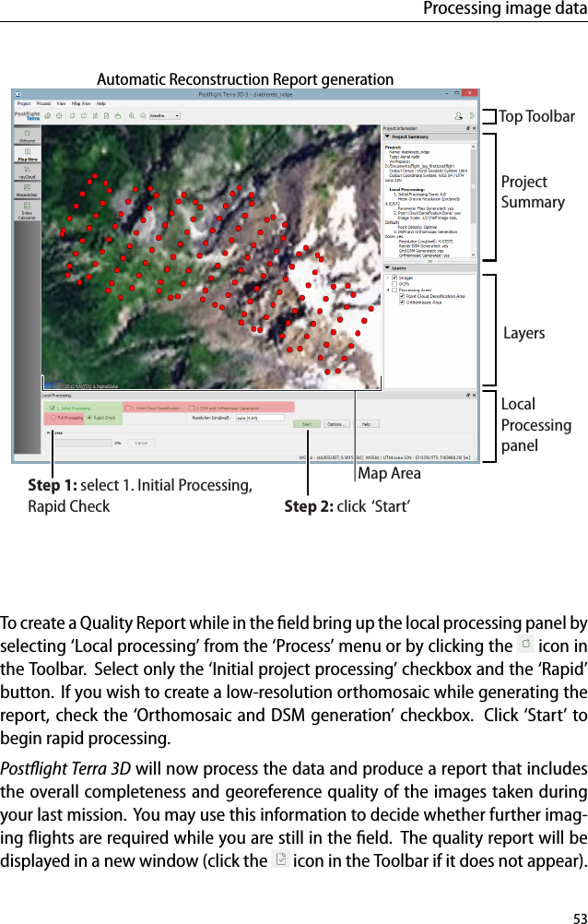Select the Full Processing radio button
Screen dimensions: 588x924
pyautogui.click(x=53, y=418)
